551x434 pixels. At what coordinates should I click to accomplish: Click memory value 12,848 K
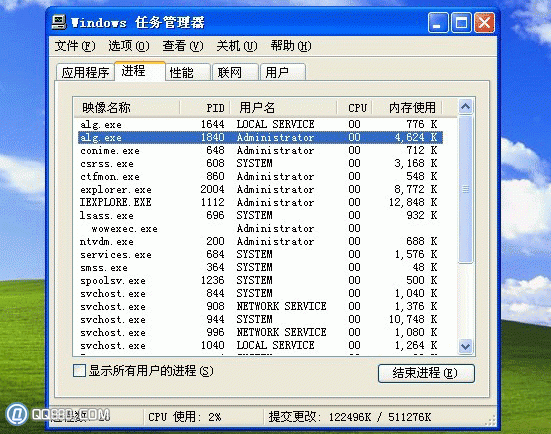tap(413, 202)
